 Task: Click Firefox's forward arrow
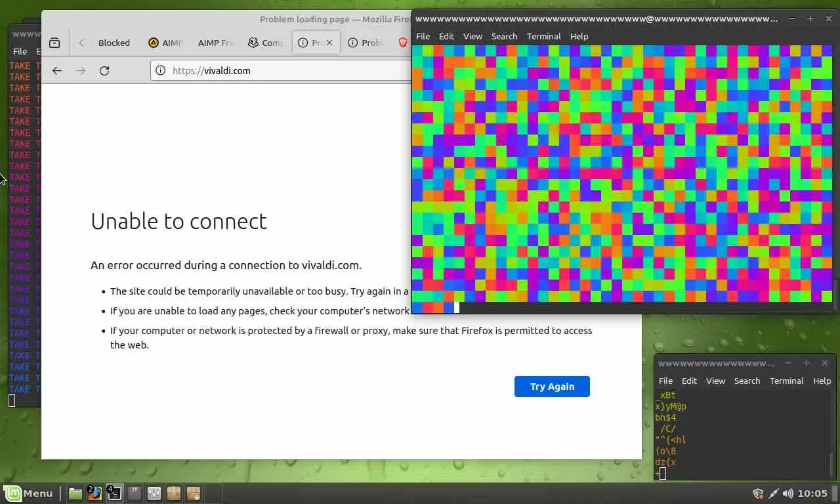tap(81, 71)
